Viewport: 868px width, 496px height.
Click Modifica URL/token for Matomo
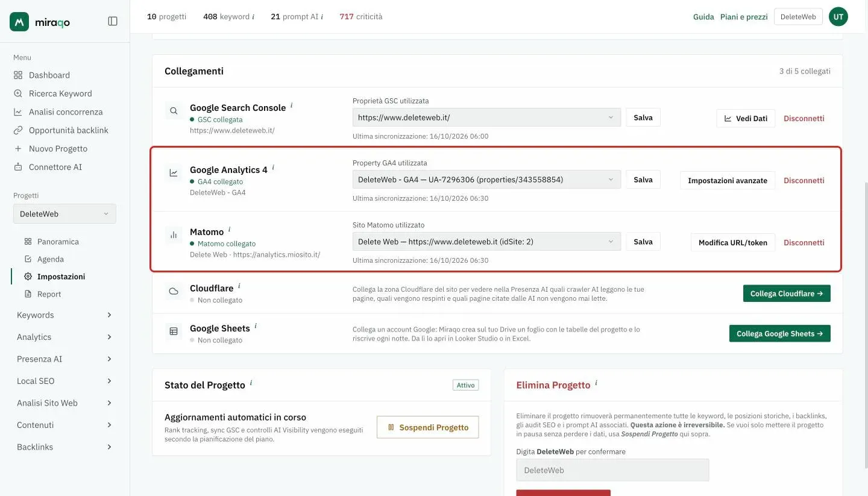(x=733, y=243)
